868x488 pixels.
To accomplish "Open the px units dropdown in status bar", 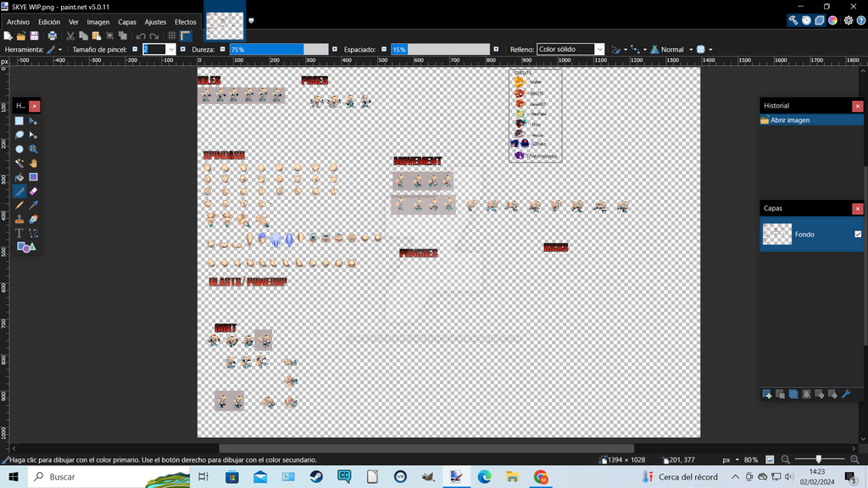I will [731, 460].
